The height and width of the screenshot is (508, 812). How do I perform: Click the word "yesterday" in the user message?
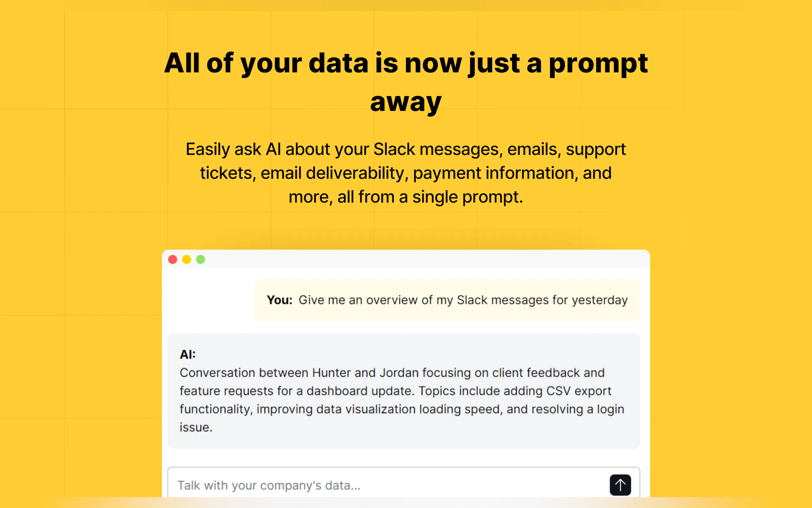tap(599, 300)
